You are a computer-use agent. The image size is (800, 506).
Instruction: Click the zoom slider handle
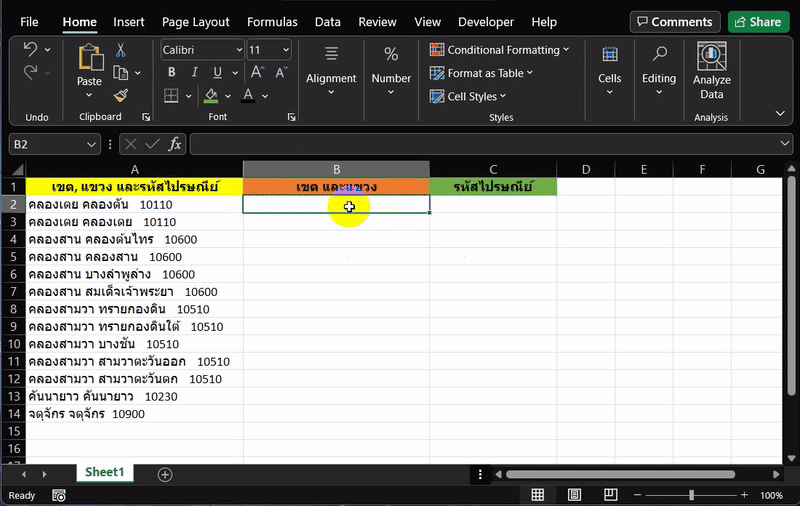pyautogui.click(x=691, y=495)
